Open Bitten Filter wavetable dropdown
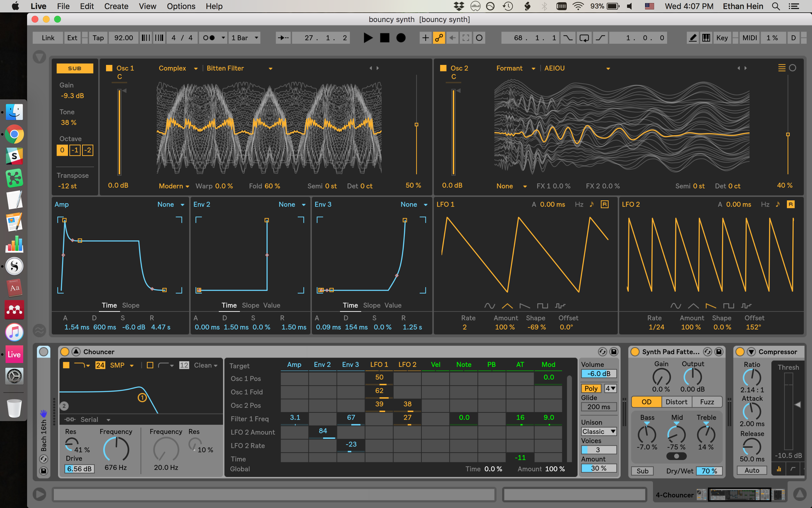This screenshot has height=508, width=812. tap(239, 68)
